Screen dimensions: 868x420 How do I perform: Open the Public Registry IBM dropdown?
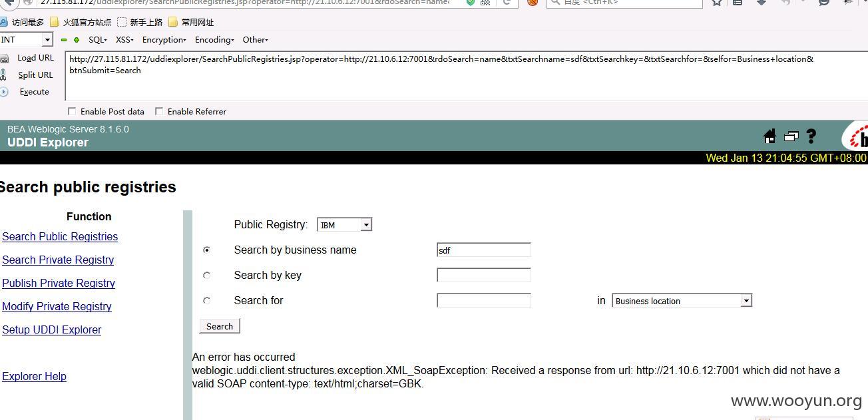[x=345, y=225]
